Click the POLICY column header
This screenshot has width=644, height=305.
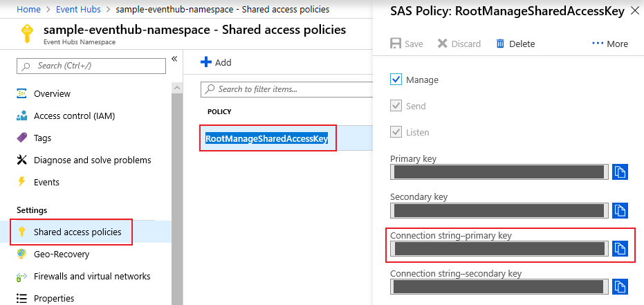[219, 111]
